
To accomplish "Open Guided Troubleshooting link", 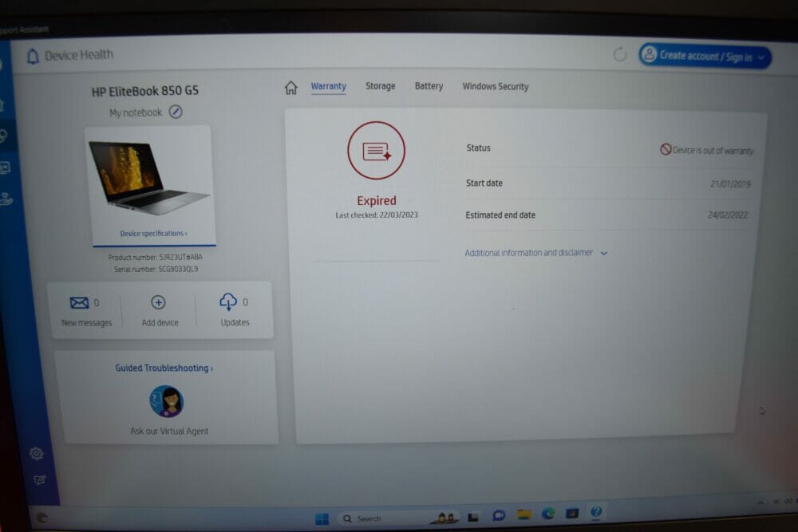I will point(164,368).
